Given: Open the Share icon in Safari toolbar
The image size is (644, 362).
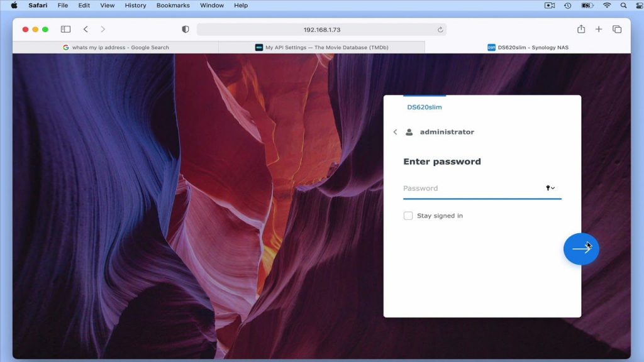Looking at the screenshot, I should pyautogui.click(x=580, y=29).
